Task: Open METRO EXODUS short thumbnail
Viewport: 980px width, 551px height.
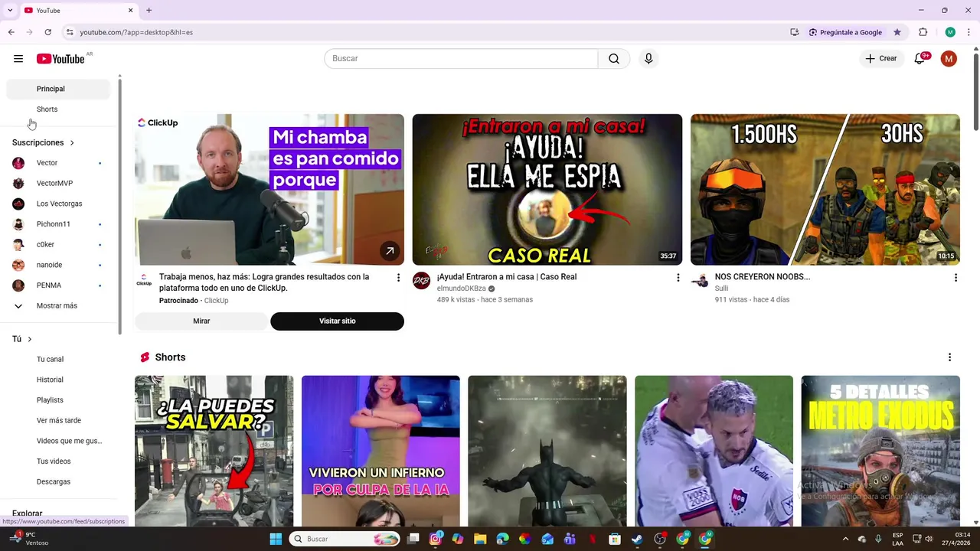Action: (880, 451)
